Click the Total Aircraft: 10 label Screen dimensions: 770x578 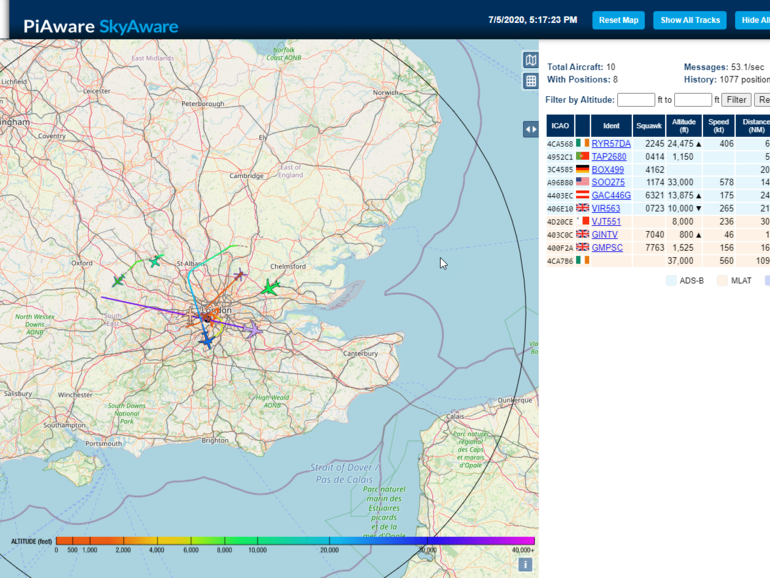tap(581, 67)
